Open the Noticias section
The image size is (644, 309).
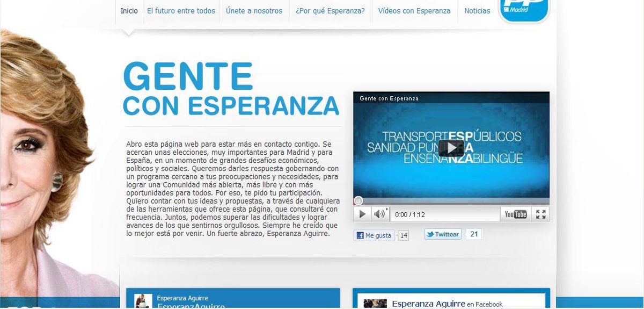tap(477, 11)
